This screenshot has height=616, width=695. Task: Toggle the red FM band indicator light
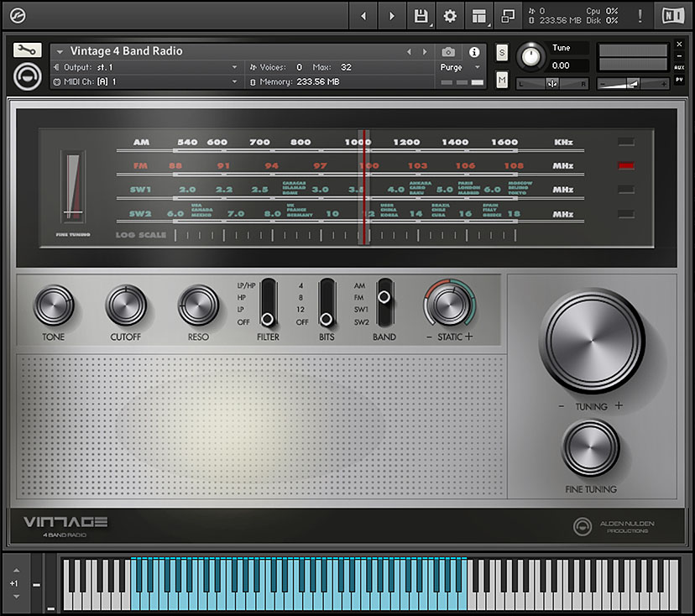(625, 165)
